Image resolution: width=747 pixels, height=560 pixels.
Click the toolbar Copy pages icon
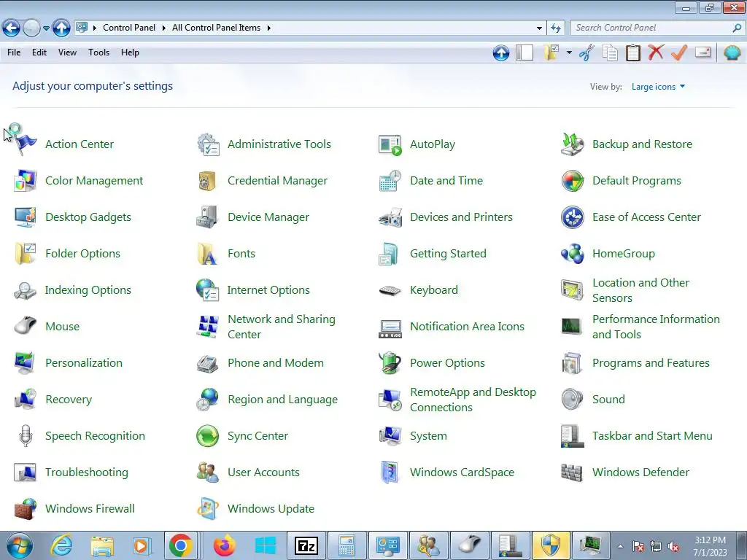click(611, 52)
